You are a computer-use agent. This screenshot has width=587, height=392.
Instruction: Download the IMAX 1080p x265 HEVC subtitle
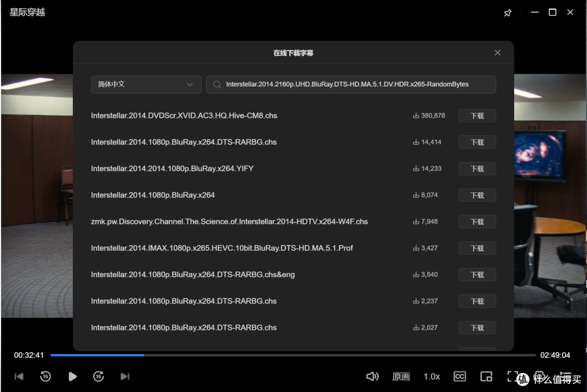point(477,248)
